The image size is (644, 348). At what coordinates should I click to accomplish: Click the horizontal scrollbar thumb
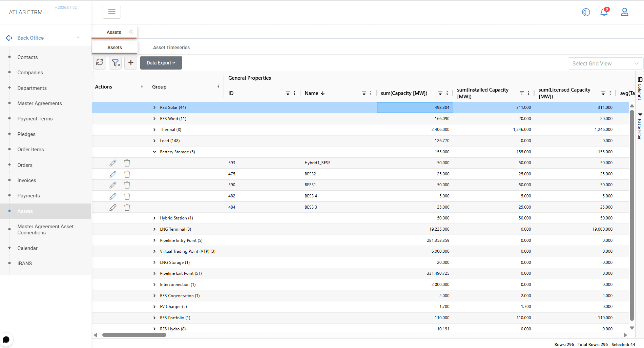(x=134, y=335)
